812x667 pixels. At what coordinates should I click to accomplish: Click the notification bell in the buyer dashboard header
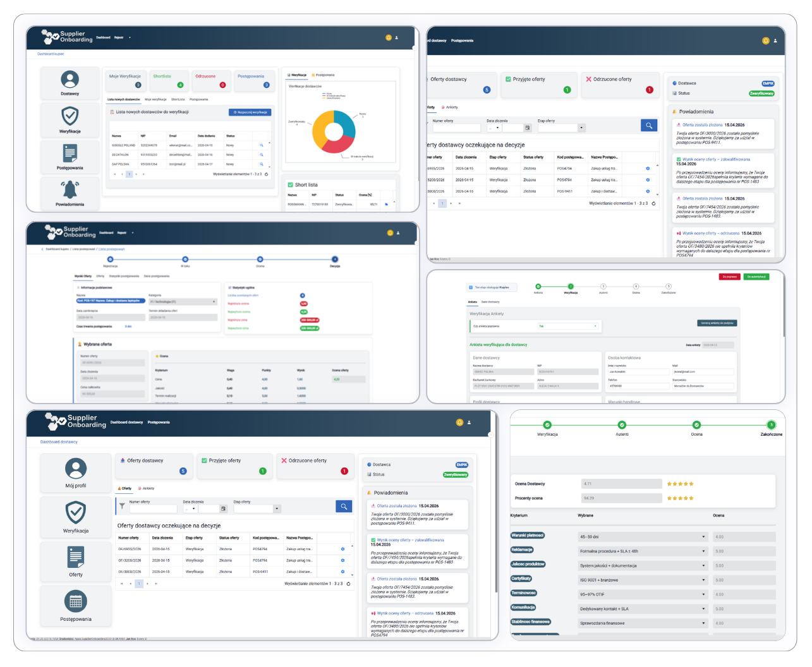pos(389,38)
